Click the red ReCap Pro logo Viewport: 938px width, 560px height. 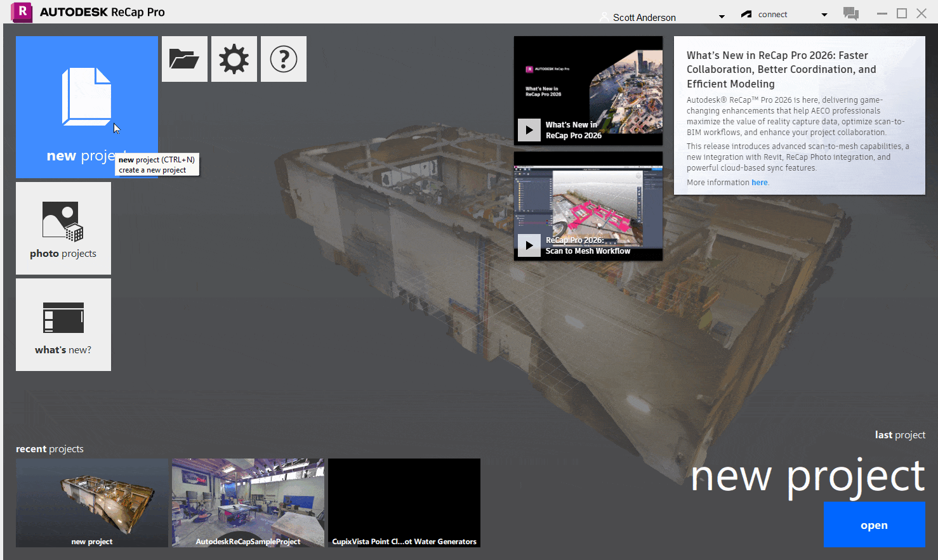coord(21,12)
